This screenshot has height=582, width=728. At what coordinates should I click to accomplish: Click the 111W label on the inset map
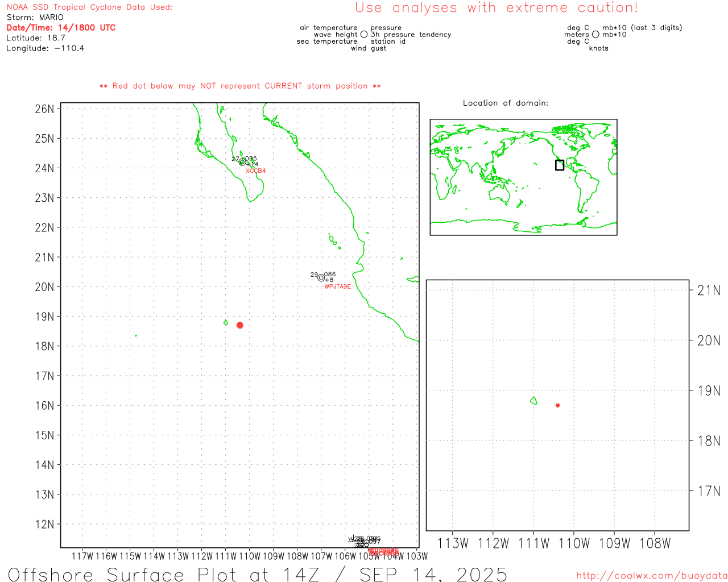coord(533,543)
